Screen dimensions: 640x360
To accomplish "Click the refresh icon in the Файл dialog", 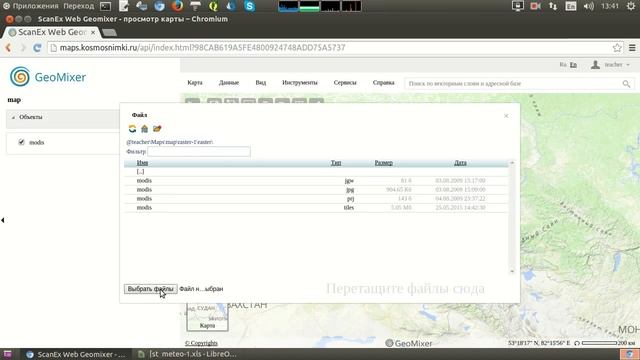I will pos(132,129).
